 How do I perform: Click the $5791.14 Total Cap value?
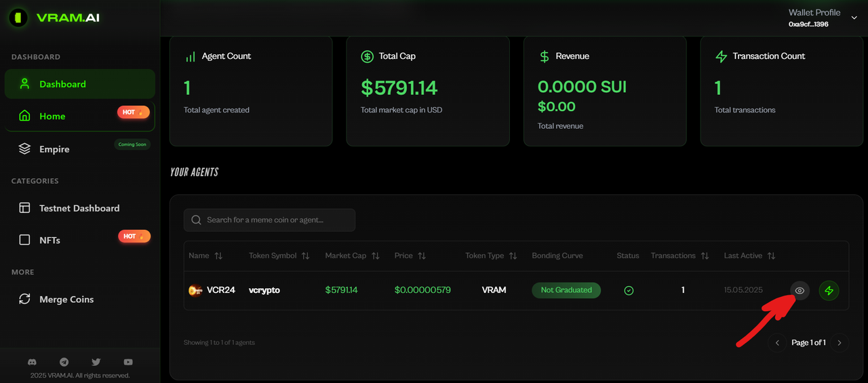click(x=399, y=88)
